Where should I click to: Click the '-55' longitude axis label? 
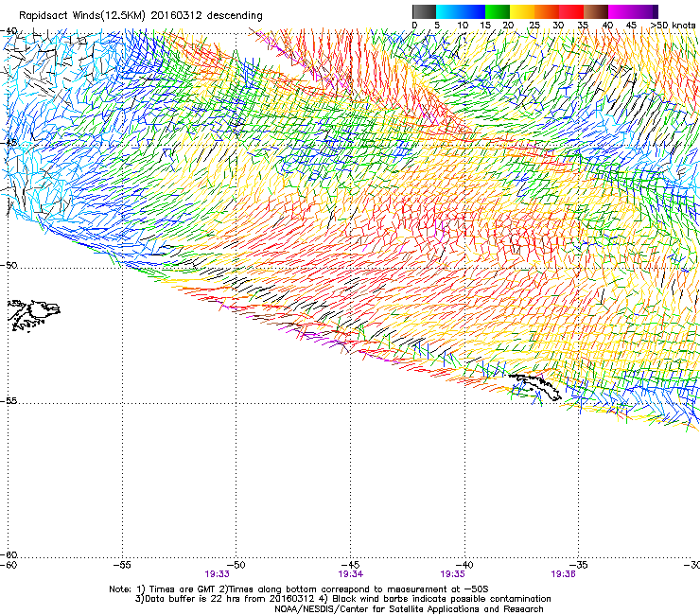122,565
